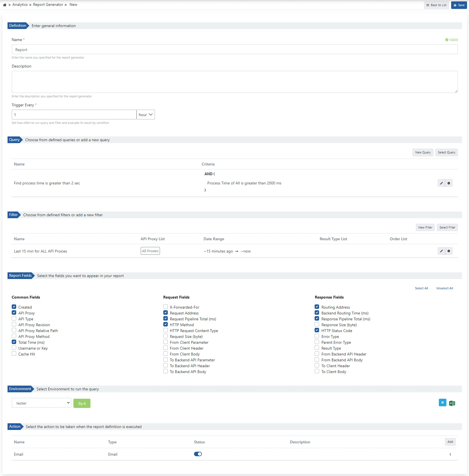Check the Cache Hit common field

point(14,354)
